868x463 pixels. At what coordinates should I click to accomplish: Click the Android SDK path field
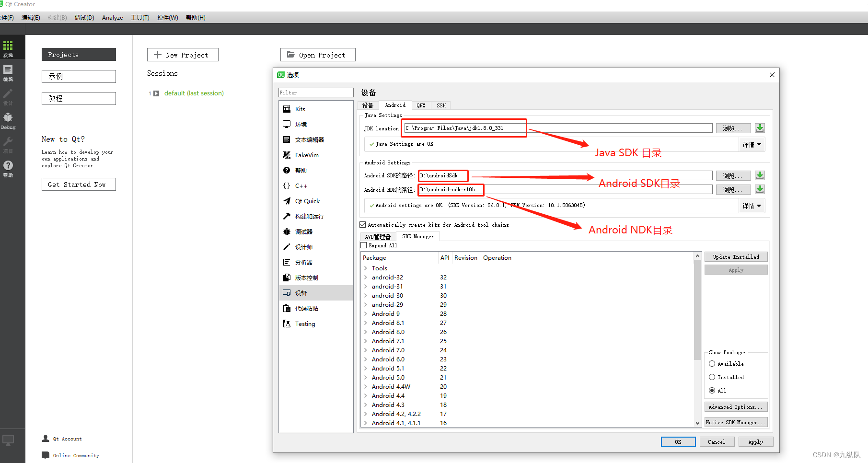click(x=566, y=175)
